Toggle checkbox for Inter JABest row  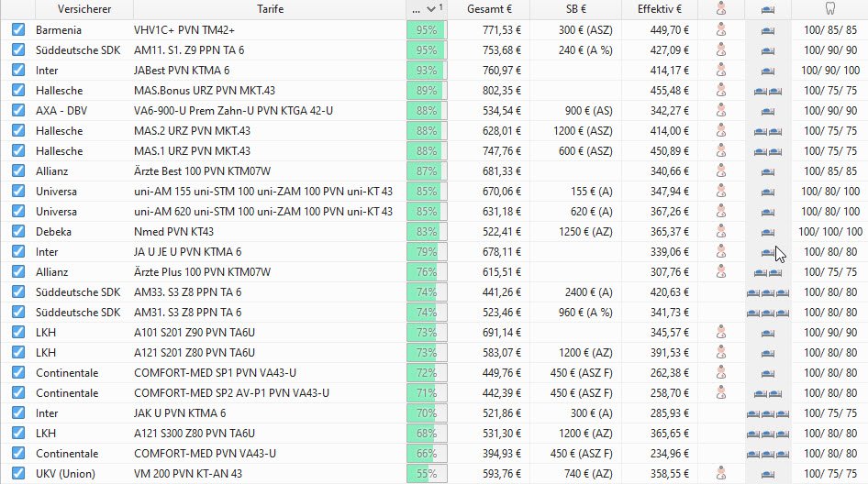tap(18, 70)
